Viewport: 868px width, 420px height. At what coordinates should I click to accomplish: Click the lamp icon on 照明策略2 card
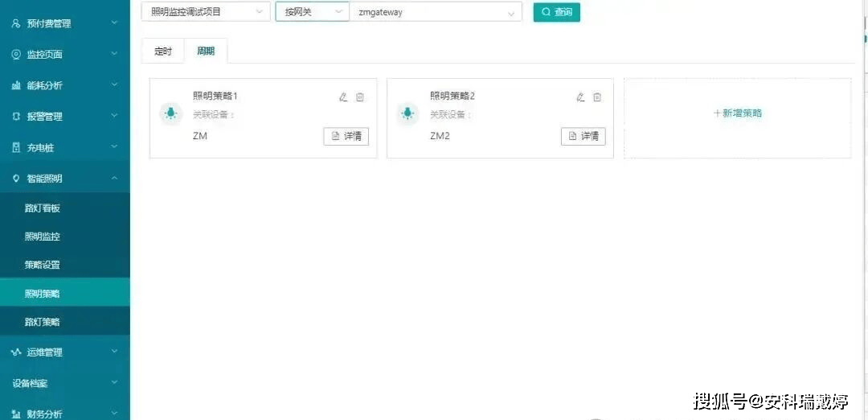[408, 114]
